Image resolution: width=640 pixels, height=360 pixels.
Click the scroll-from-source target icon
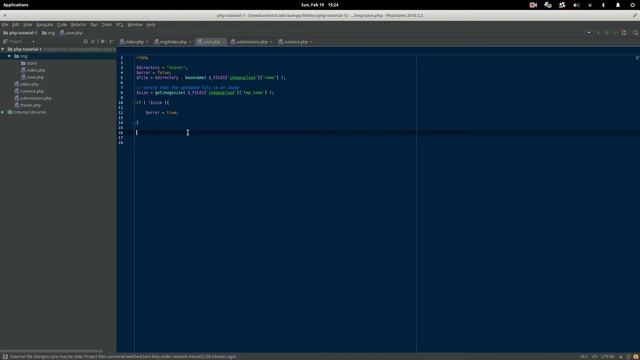pos(85,41)
